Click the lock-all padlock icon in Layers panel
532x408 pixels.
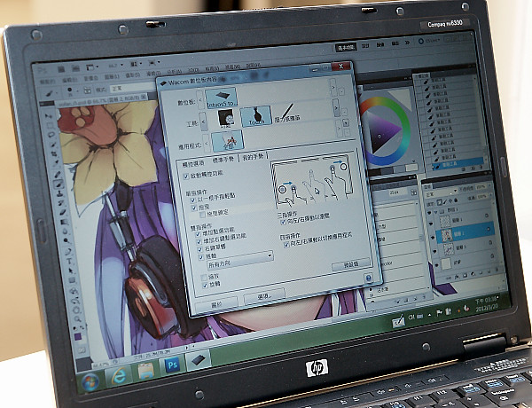click(x=456, y=200)
